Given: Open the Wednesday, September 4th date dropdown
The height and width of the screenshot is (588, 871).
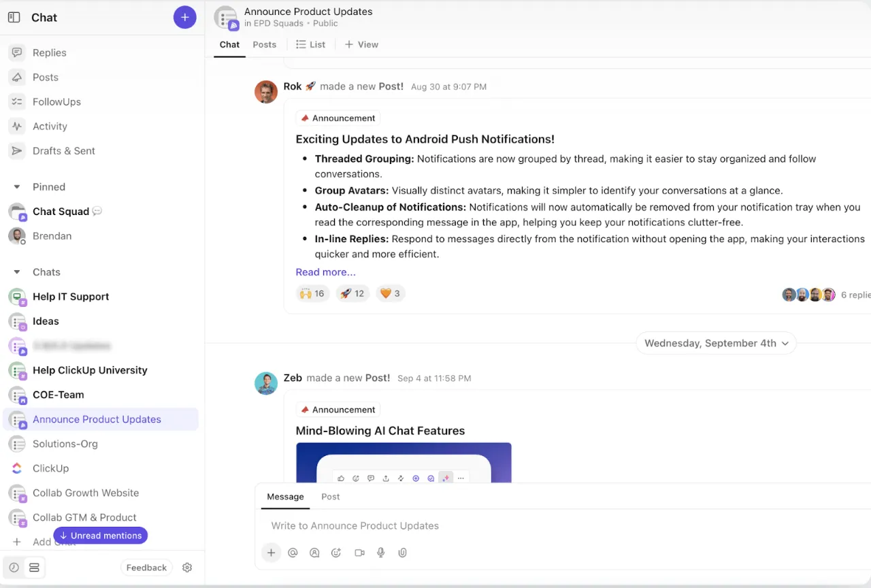Looking at the screenshot, I should point(716,343).
